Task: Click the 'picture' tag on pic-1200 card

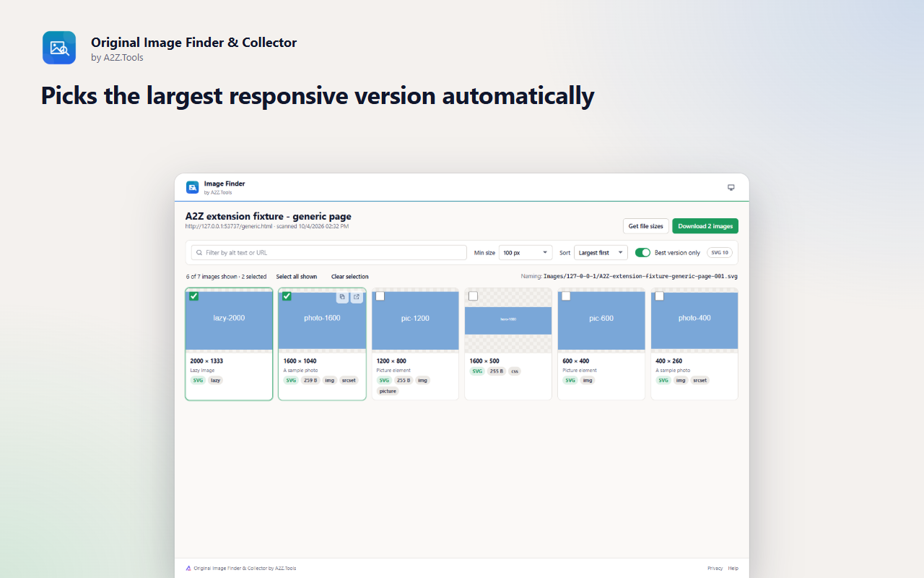Action: point(388,391)
